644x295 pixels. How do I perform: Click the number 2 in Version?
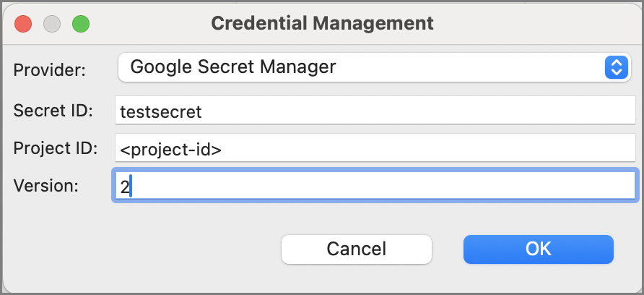coord(124,186)
